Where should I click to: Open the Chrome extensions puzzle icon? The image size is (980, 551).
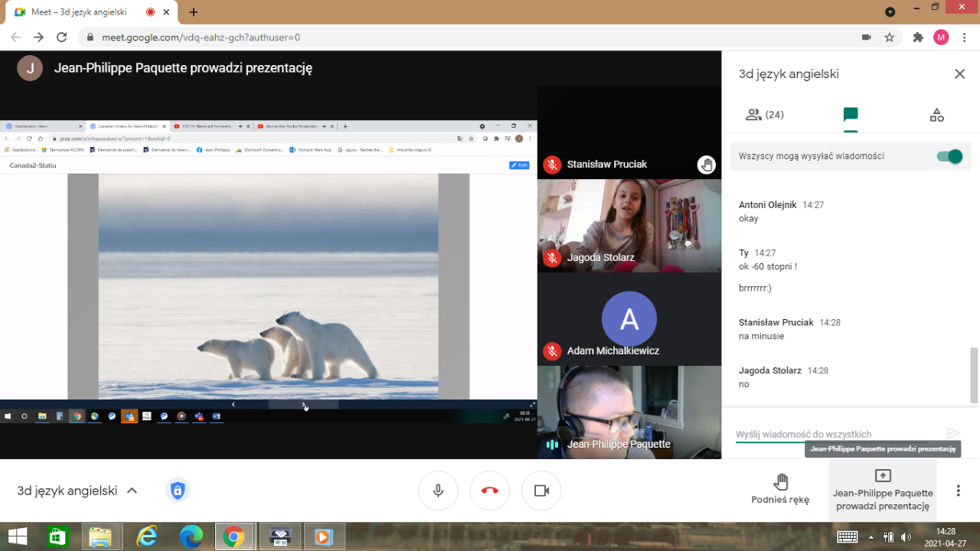918,37
